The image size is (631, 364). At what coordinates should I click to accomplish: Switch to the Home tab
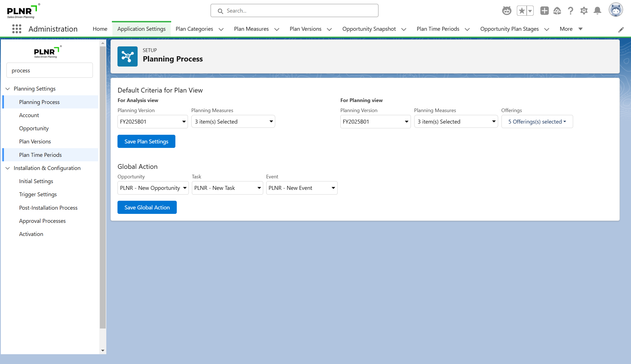pos(100,29)
